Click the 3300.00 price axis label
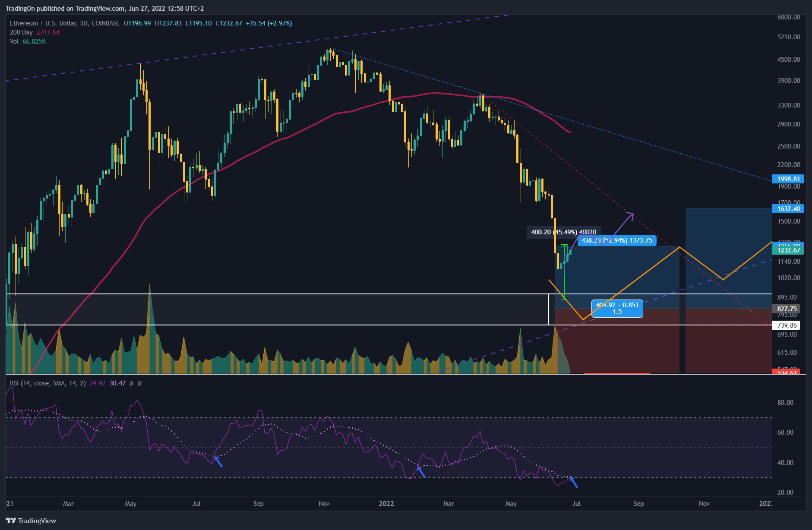The height and width of the screenshot is (530, 812). [x=789, y=105]
